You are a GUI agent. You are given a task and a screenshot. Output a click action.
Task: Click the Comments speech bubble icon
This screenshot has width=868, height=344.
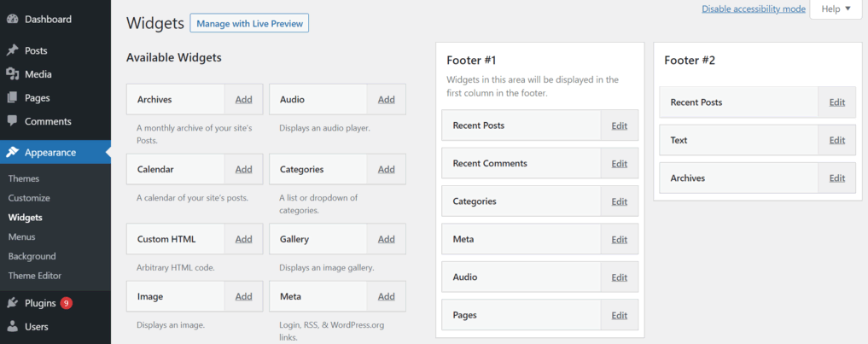point(13,121)
